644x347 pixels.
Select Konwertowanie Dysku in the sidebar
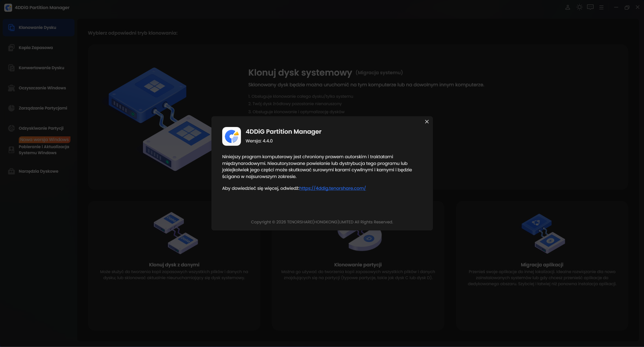click(39, 68)
